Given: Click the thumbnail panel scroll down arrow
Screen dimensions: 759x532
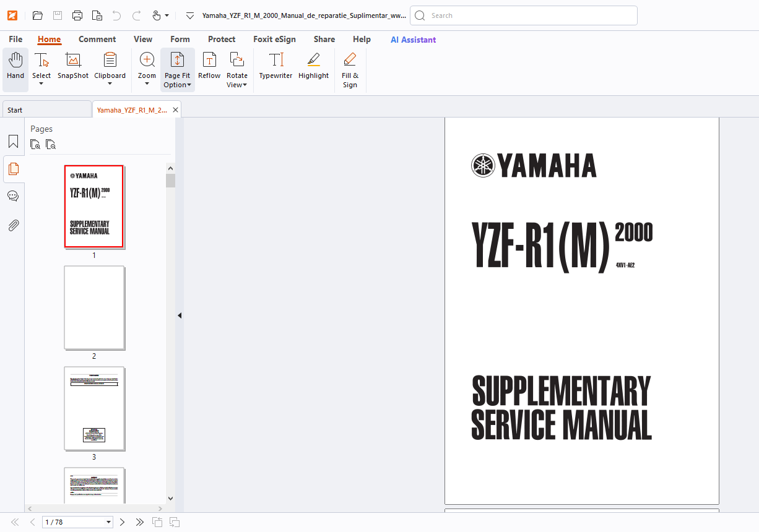Looking at the screenshot, I should [x=170, y=498].
